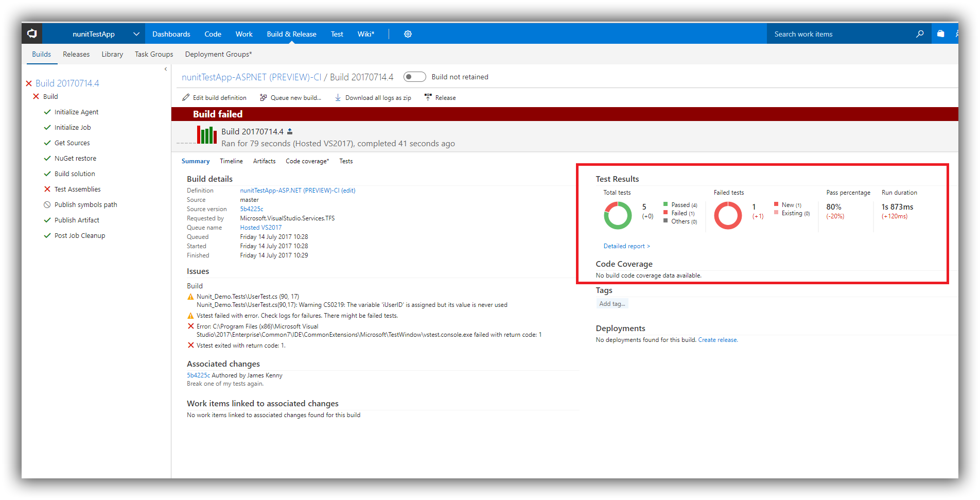
Task: Select the Build solution step
Action: coord(75,174)
